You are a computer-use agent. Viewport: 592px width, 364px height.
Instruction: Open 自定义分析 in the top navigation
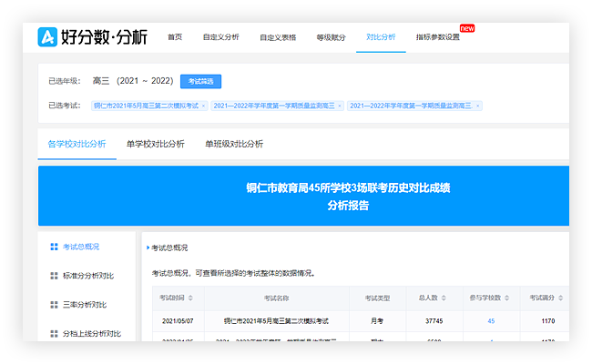(220, 37)
